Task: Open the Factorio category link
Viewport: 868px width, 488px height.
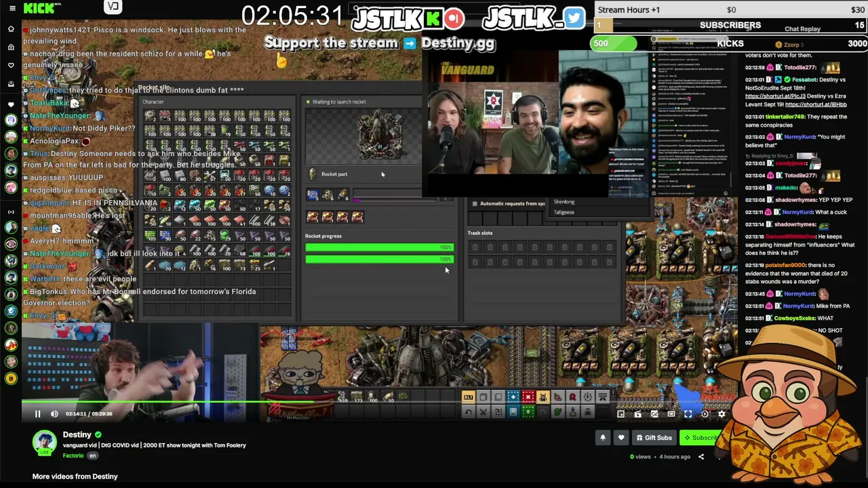Action: [x=73, y=455]
